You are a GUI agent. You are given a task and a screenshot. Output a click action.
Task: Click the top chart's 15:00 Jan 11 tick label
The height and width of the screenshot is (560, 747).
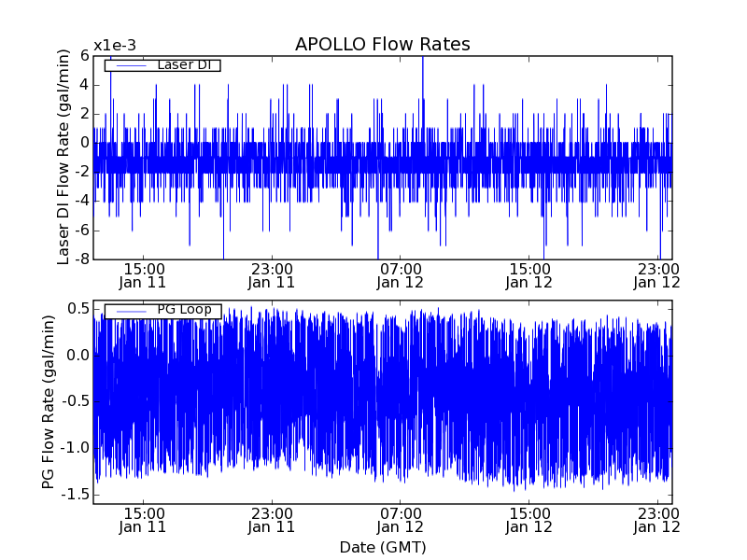tap(143, 275)
